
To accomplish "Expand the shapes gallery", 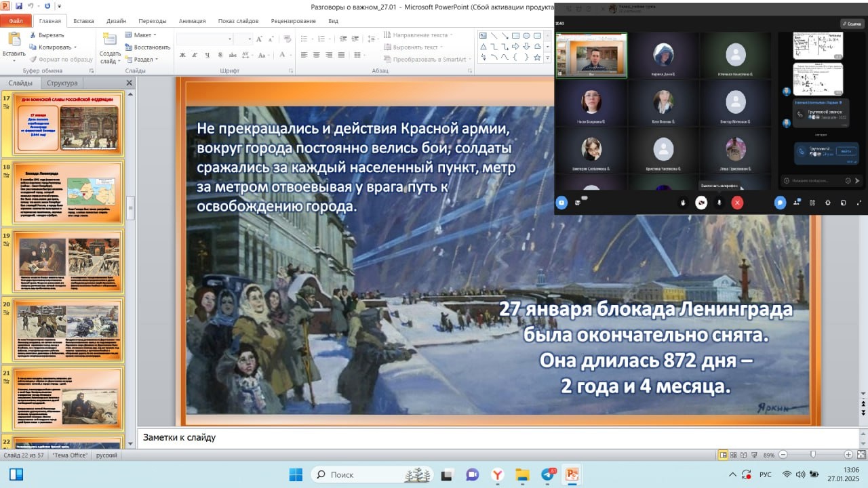I will tap(547, 58).
